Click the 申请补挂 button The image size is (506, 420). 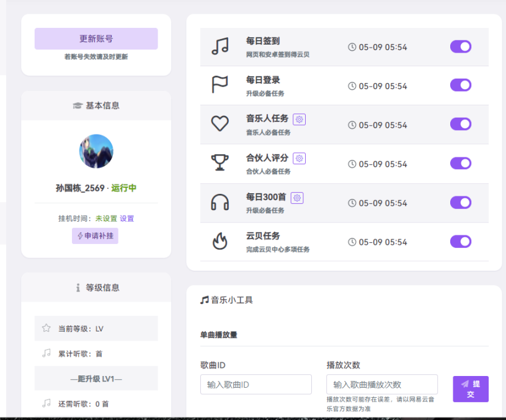(x=95, y=236)
